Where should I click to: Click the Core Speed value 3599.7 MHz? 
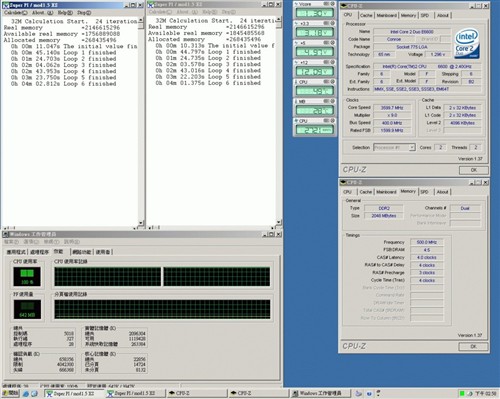392,108
